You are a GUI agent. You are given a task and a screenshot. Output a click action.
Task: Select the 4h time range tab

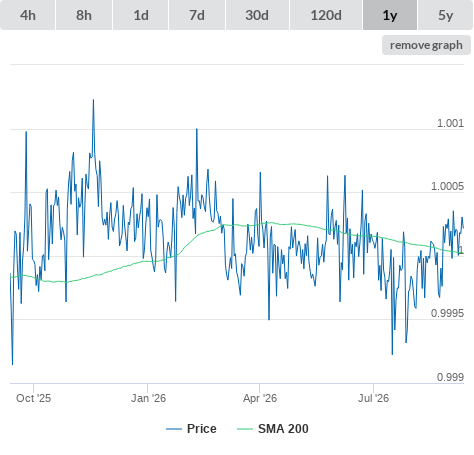(27, 15)
